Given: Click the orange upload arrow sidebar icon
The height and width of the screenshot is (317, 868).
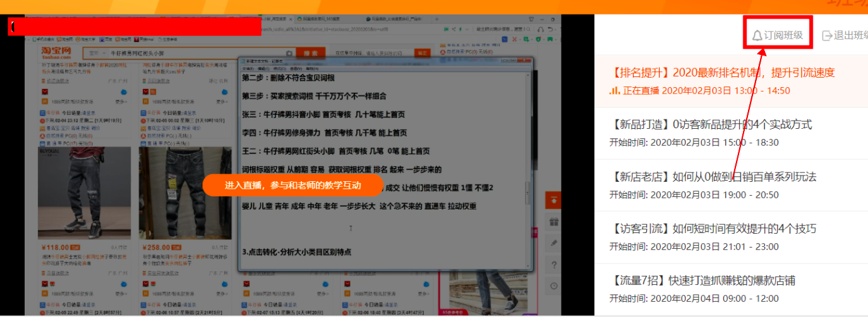Looking at the screenshot, I should pyautogui.click(x=554, y=200).
